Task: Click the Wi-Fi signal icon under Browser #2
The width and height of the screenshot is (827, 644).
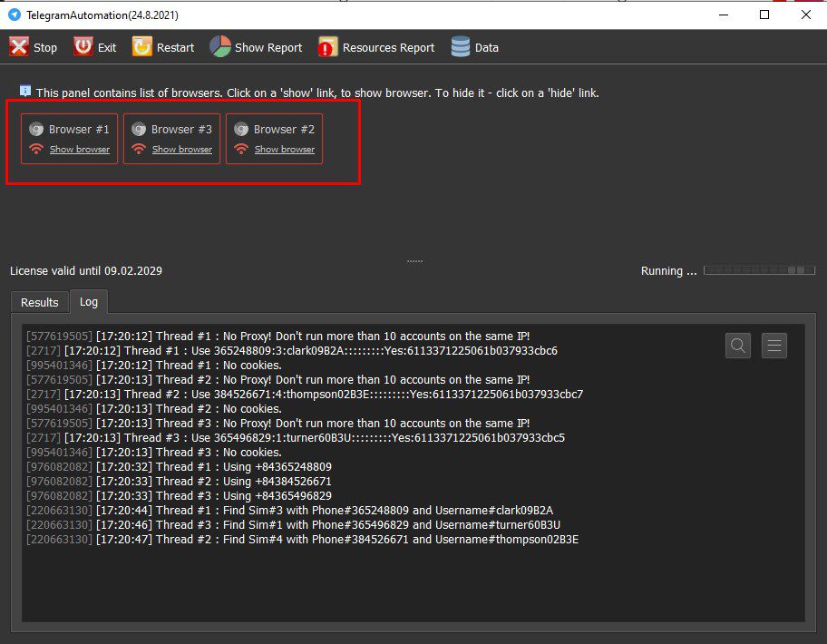Action: point(241,150)
